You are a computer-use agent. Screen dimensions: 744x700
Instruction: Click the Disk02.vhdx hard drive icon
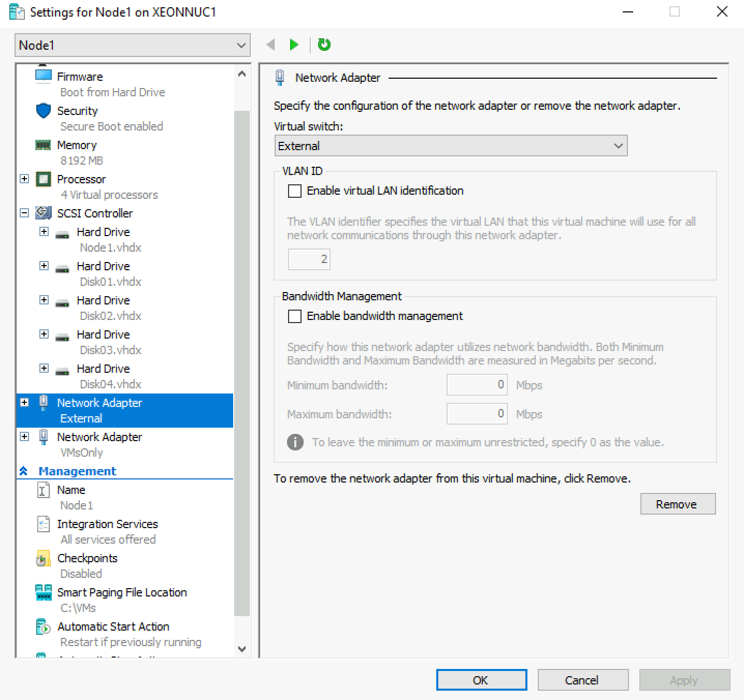[x=63, y=303]
